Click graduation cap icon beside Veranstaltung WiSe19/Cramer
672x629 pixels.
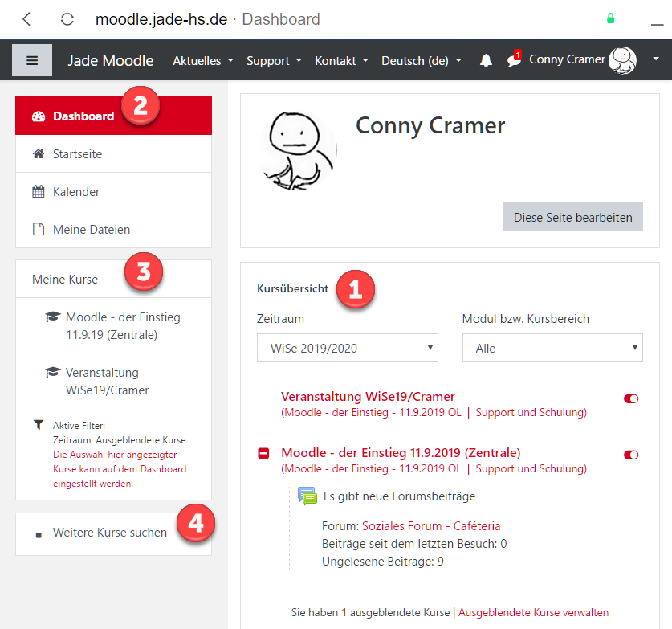53,373
